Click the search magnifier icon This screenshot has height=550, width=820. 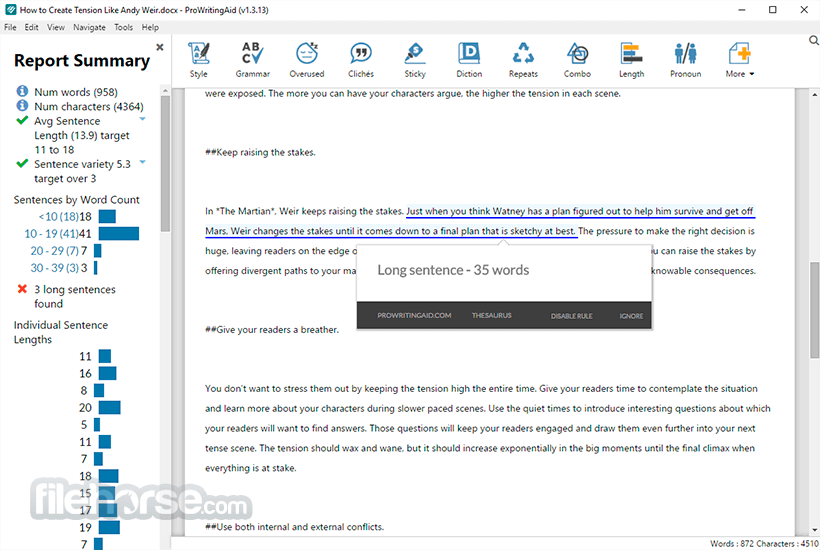814,40
